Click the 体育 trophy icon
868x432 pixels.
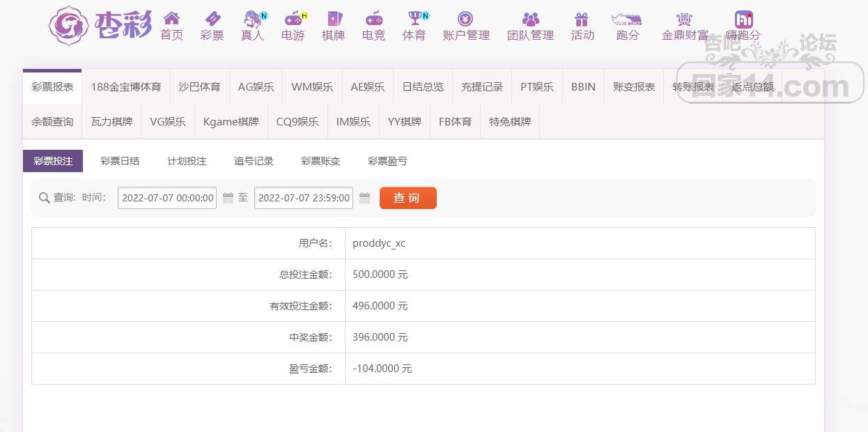point(414,19)
